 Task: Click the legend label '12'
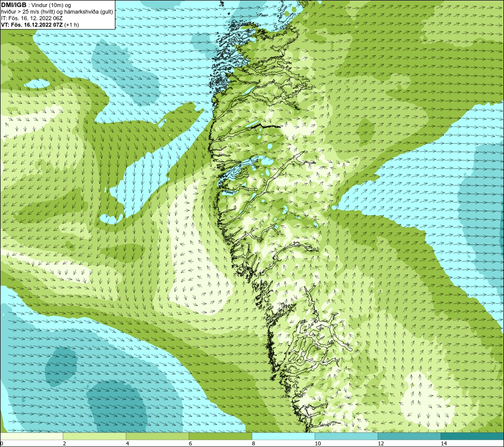[381, 443]
